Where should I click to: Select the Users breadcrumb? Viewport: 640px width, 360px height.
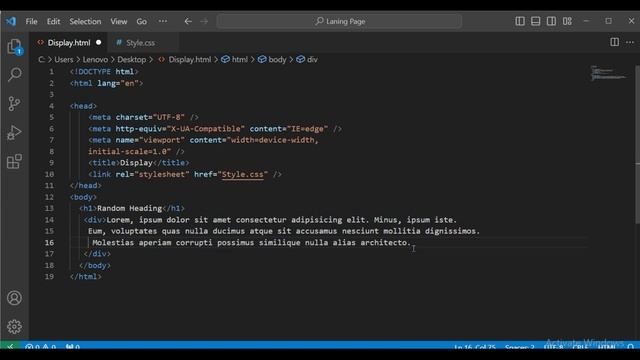click(x=64, y=60)
